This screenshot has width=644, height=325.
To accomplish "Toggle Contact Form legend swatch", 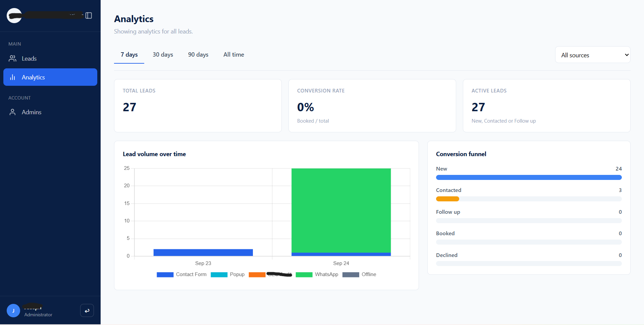I will (x=165, y=275).
